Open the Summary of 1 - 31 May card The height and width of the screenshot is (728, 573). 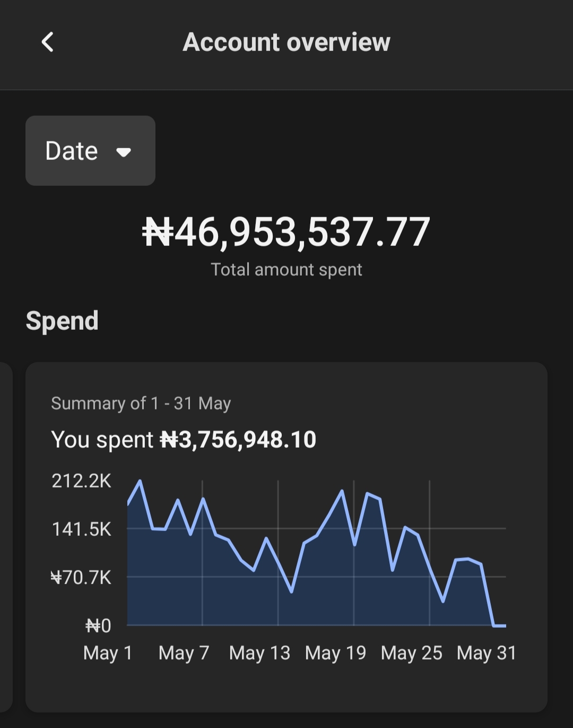[x=286, y=537]
